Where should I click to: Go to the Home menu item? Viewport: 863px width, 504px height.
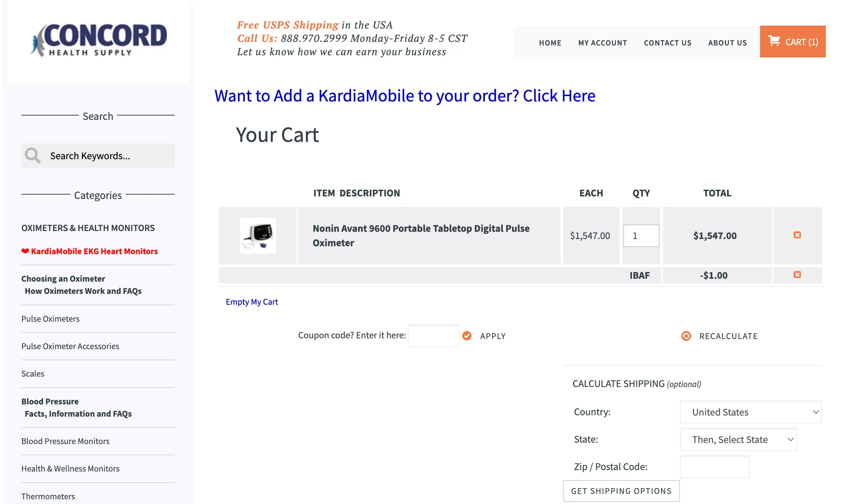[550, 43]
